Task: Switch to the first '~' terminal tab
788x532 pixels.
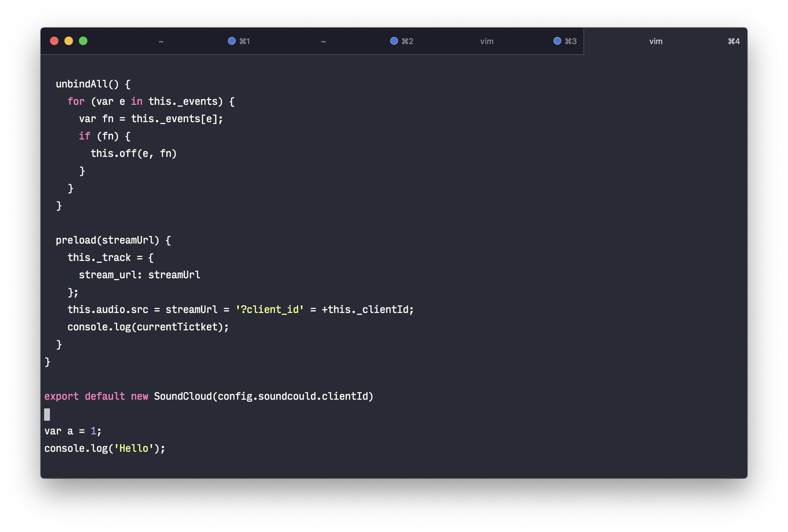Action: pos(162,41)
